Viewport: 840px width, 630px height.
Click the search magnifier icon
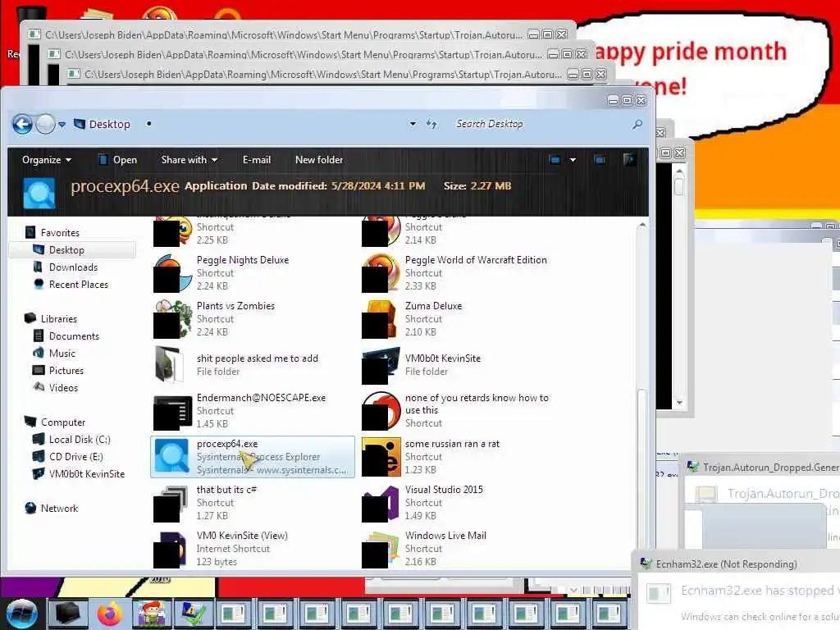pyautogui.click(x=637, y=125)
